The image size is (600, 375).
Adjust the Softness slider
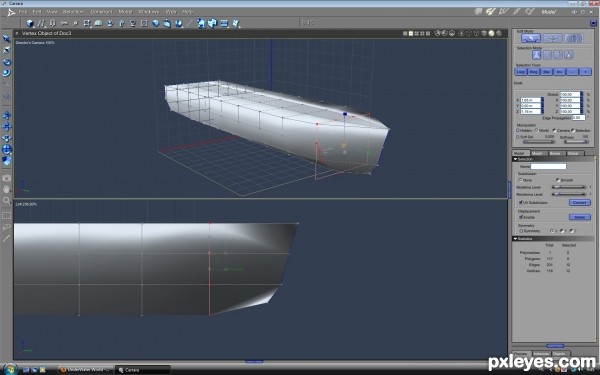click(577, 142)
